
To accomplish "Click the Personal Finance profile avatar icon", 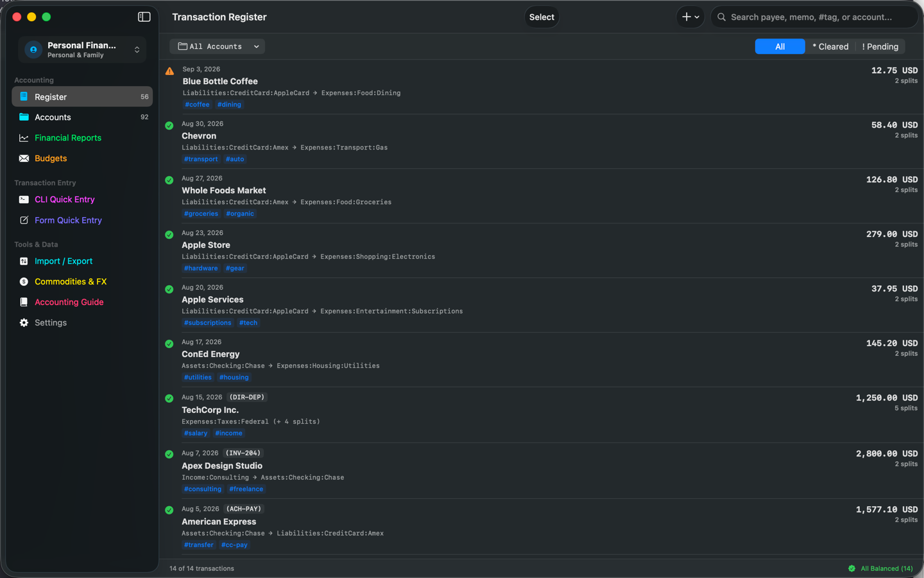I will click(33, 49).
